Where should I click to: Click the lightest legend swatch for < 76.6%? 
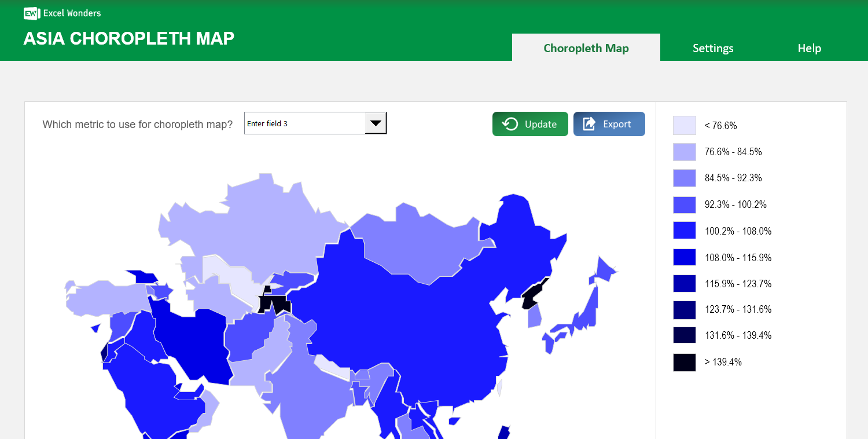(685, 125)
